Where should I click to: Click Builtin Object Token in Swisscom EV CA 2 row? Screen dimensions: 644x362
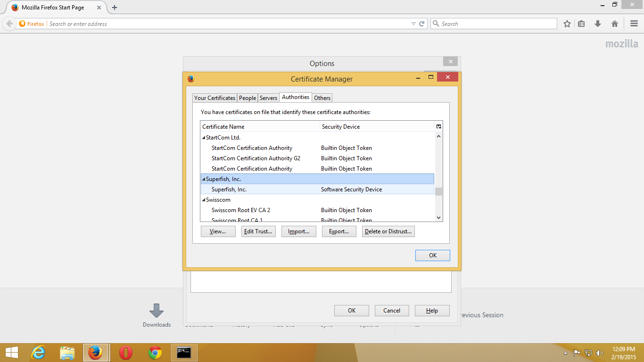point(347,210)
